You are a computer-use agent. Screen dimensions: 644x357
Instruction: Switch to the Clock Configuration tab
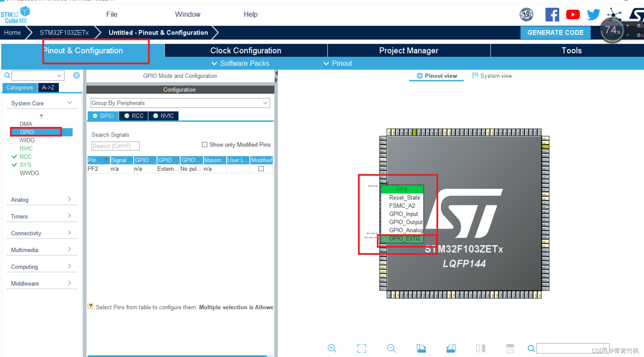(245, 50)
